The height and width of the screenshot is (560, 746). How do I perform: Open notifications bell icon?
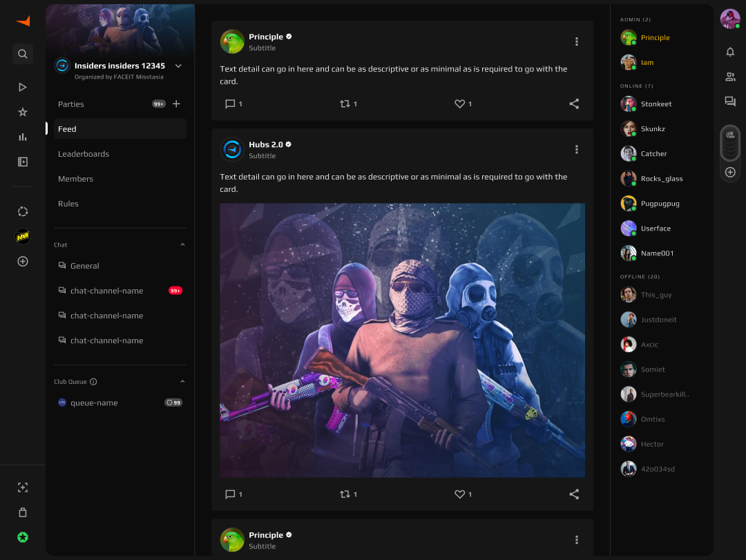point(730,52)
